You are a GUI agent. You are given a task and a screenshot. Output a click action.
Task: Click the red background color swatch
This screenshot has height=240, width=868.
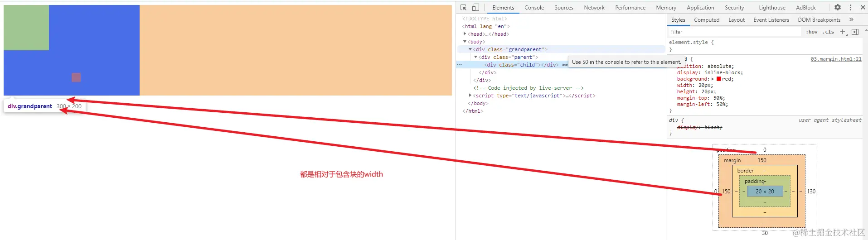719,79
